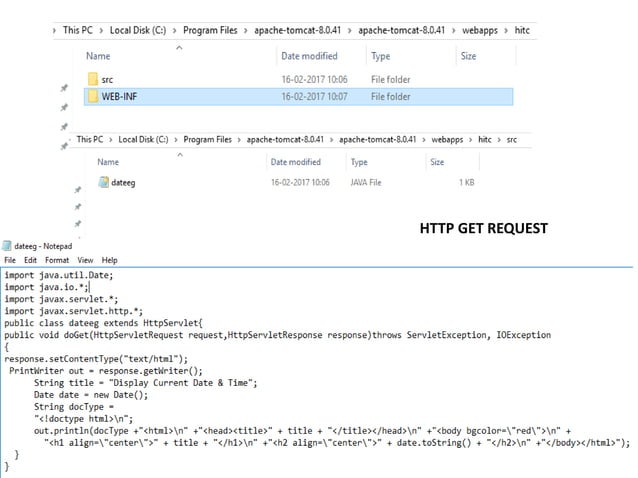Click the 1 KB size of dateeg
The width and height of the screenshot is (638, 478).
[x=466, y=182]
